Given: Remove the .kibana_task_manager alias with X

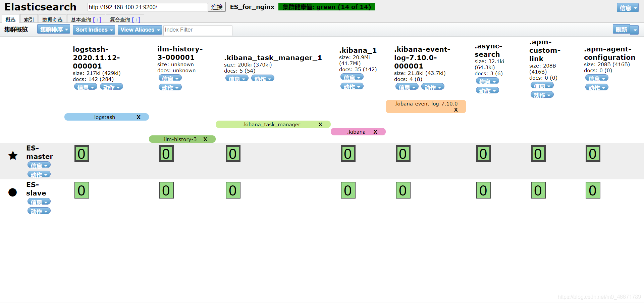Looking at the screenshot, I should 320,124.
